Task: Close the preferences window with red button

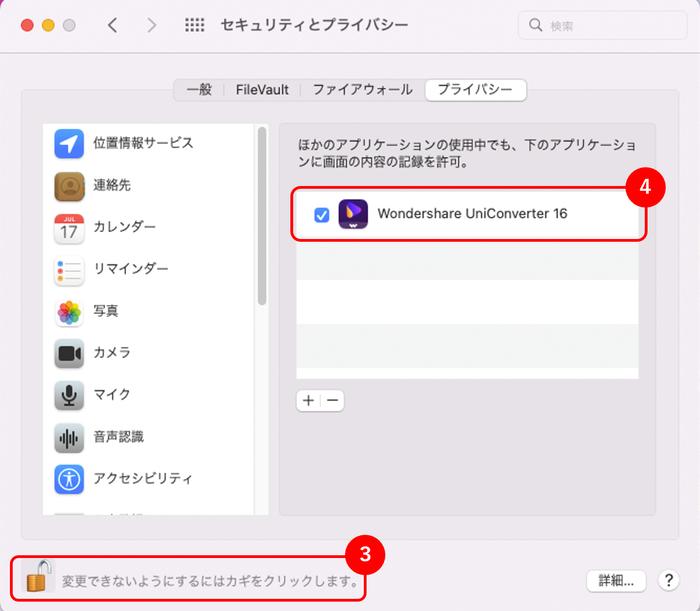Action: pyautogui.click(x=27, y=25)
